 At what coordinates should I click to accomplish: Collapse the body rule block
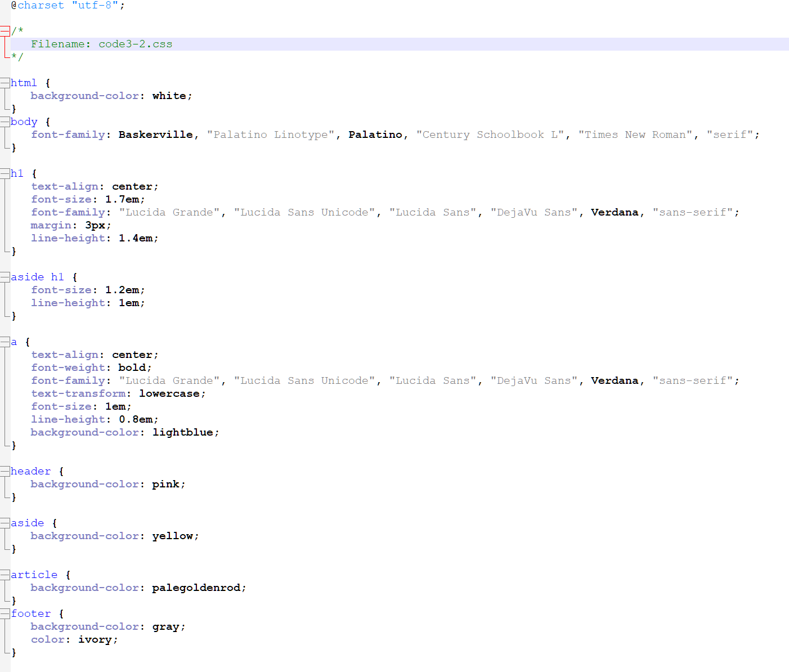5,121
